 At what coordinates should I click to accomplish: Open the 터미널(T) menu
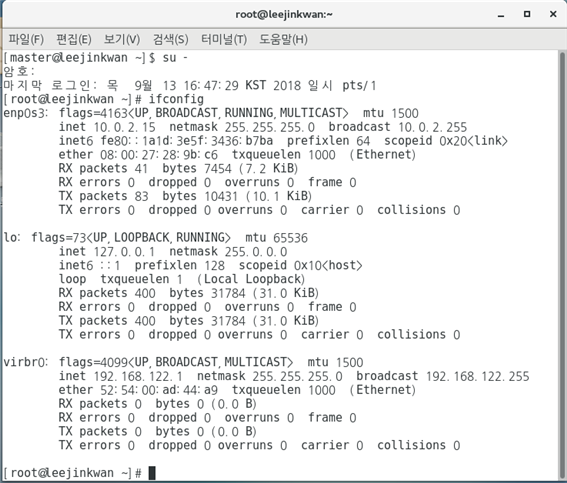coord(224,39)
